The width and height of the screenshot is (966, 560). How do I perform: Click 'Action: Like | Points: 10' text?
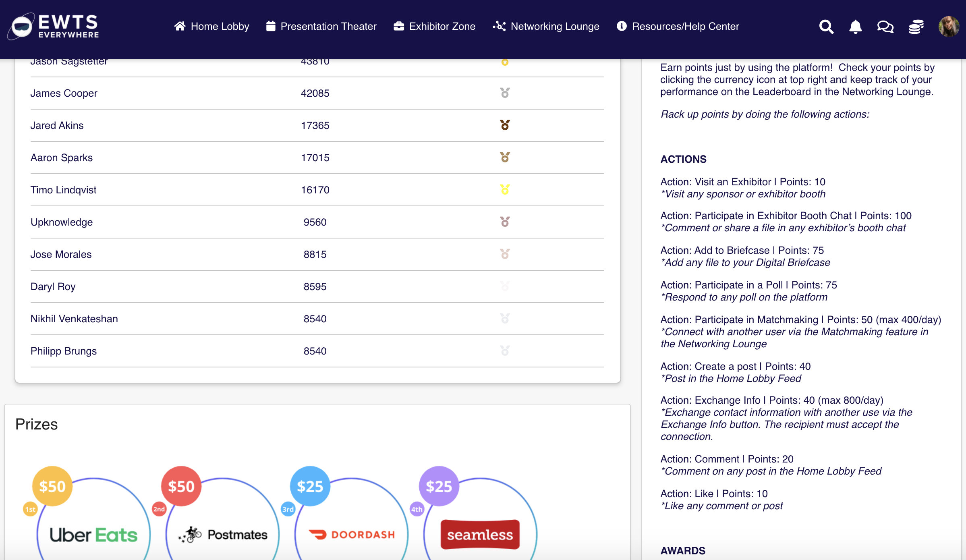[714, 494]
